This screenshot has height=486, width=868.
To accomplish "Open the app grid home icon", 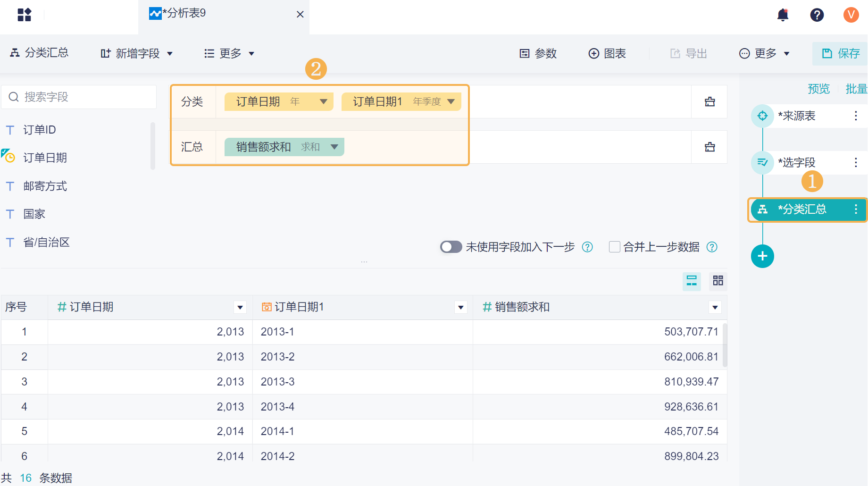I will (x=24, y=15).
